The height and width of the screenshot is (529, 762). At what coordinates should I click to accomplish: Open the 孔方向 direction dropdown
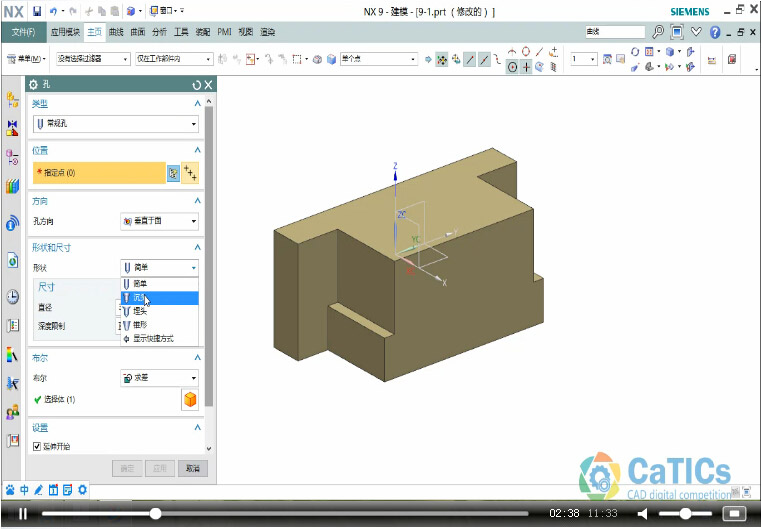[159, 221]
